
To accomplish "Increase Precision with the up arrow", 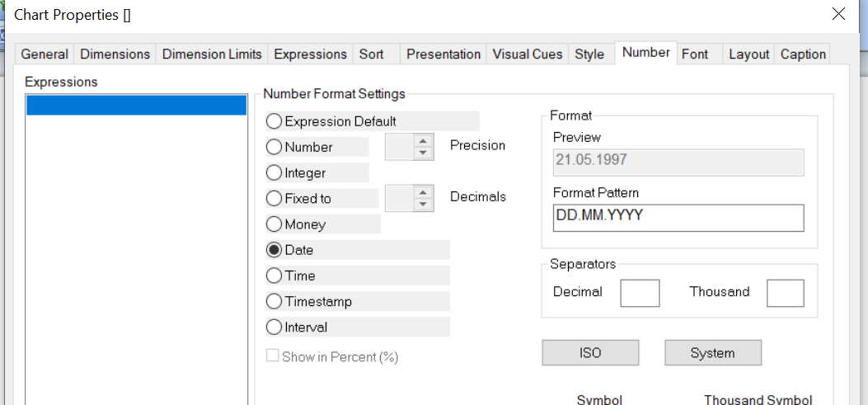I will (x=423, y=141).
